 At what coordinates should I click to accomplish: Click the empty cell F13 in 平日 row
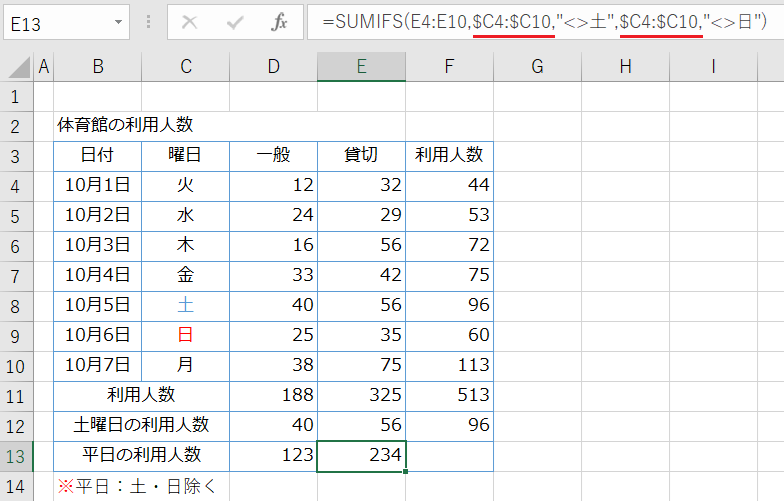(450, 456)
